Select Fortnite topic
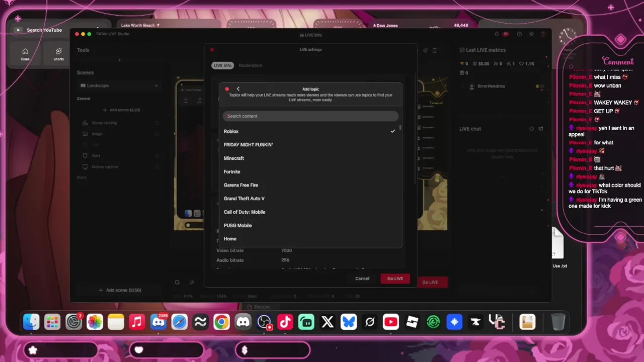 (309, 171)
